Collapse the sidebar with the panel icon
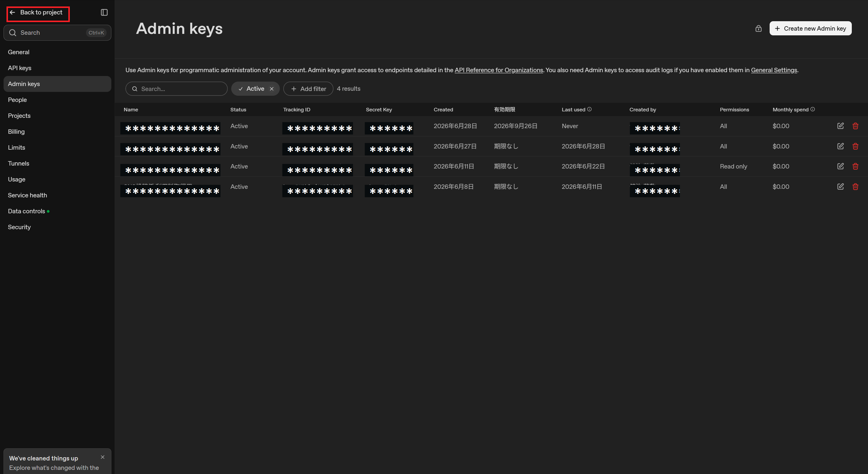 coord(104,12)
